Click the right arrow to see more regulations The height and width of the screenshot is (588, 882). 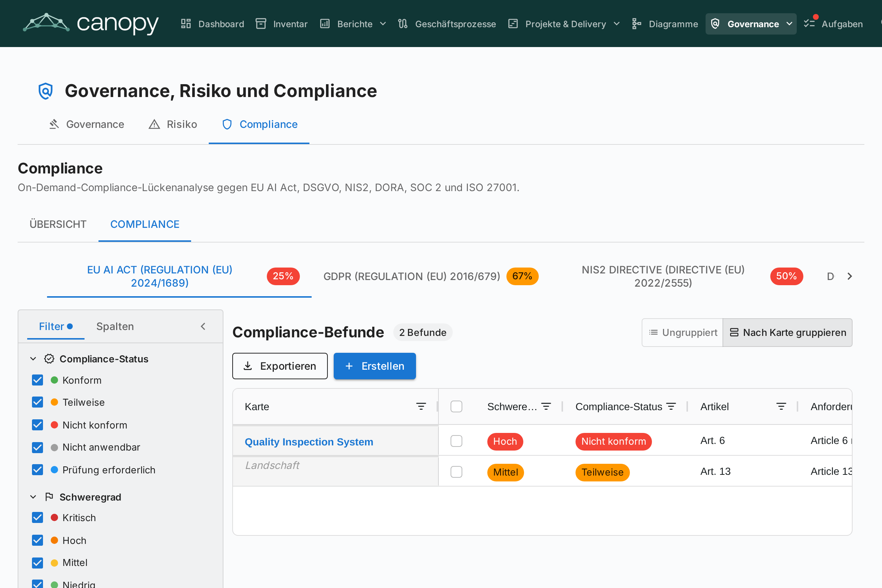coord(849,276)
